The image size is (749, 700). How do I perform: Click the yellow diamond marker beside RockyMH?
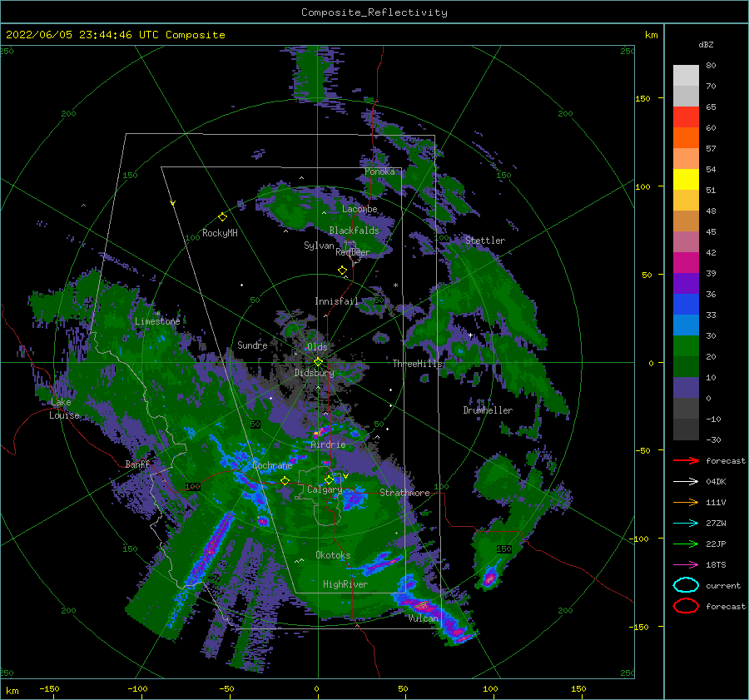[222, 217]
